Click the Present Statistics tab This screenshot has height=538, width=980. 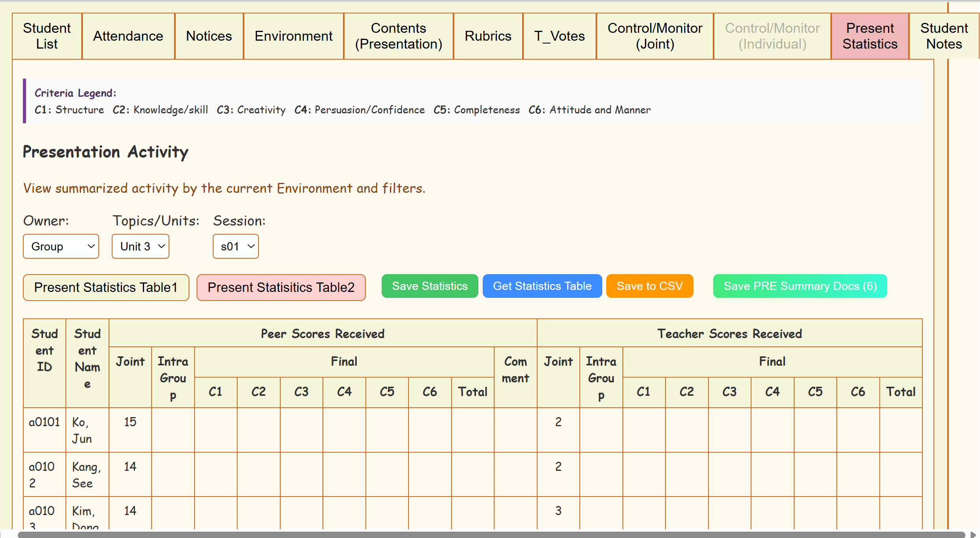(870, 36)
